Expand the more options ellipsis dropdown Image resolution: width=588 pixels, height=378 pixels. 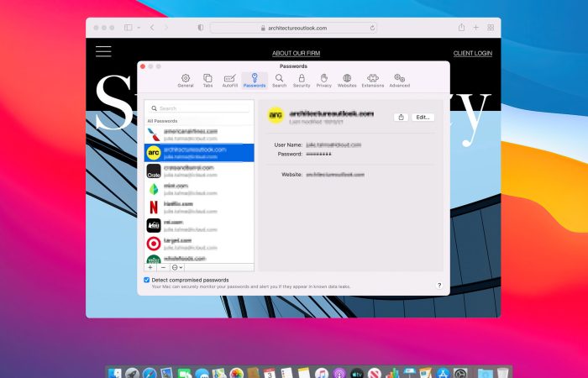coord(177,267)
